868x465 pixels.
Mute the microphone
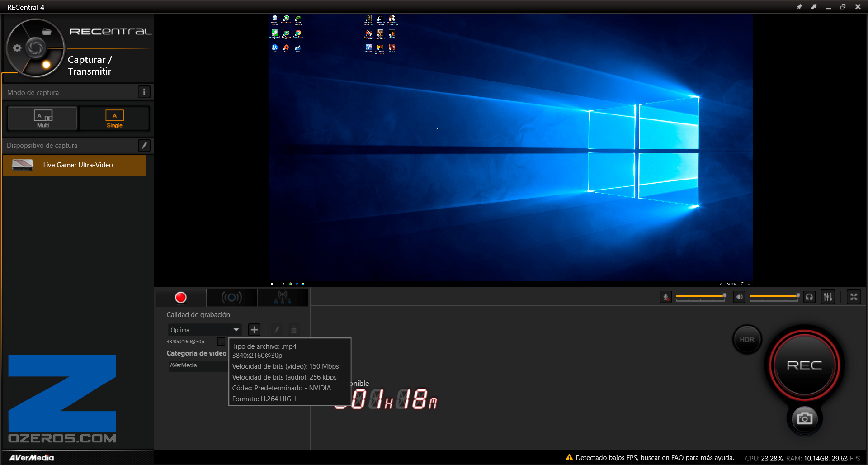(665, 297)
